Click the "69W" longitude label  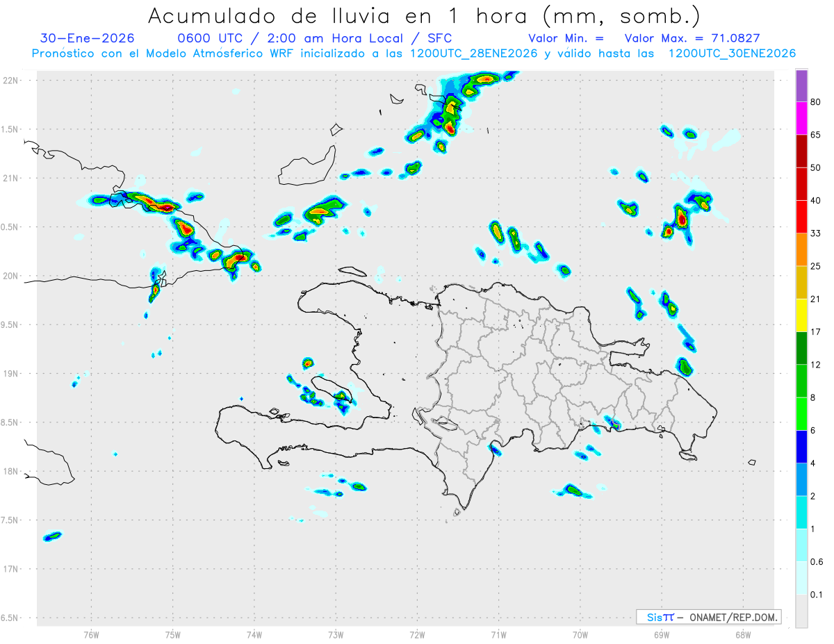[662, 635]
